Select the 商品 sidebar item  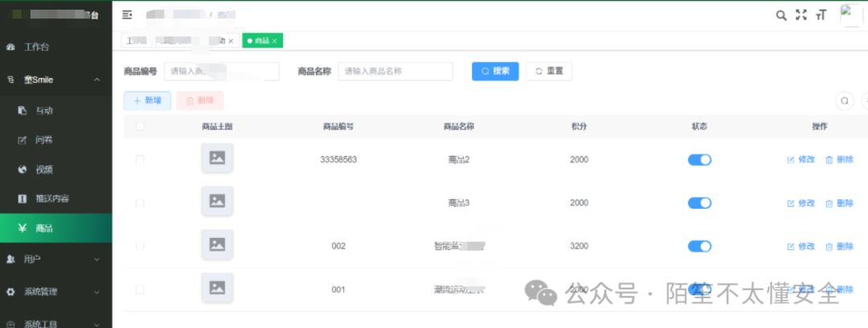(56, 228)
